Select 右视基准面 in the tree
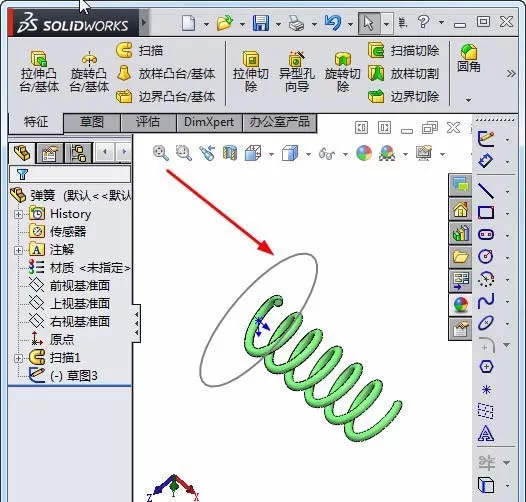 point(69,322)
